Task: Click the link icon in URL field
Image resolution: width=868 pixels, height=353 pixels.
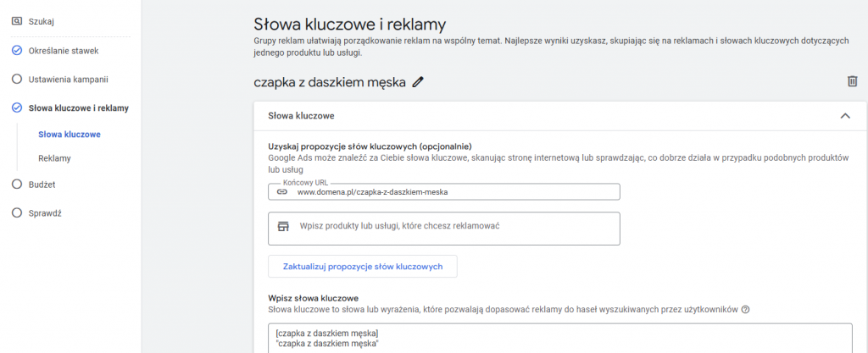Action: (282, 192)
